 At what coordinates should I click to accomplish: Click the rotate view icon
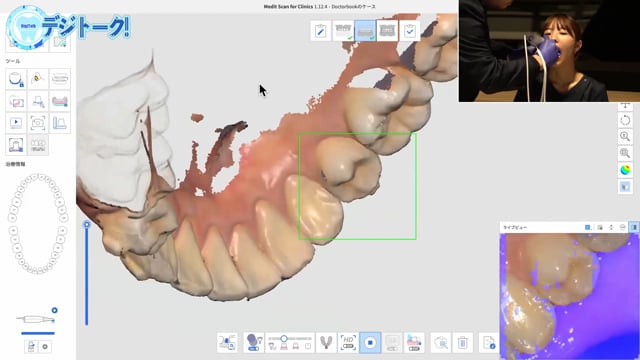(625, 120)
